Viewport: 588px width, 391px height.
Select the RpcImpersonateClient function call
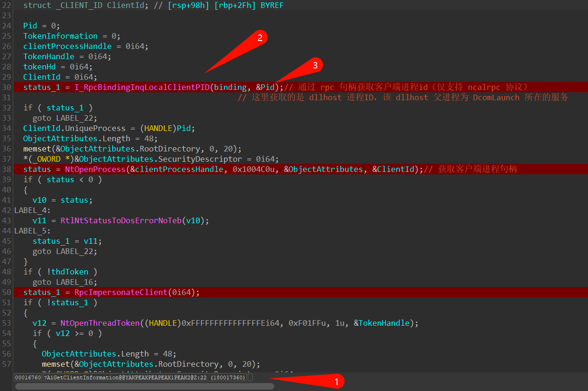coord(121,292)
